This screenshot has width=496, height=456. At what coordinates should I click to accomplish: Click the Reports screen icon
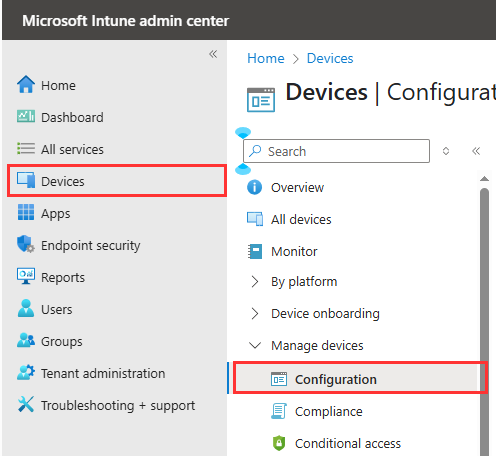click(x=26, y=276)
